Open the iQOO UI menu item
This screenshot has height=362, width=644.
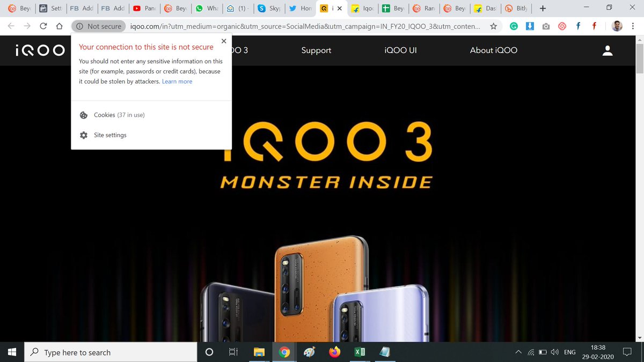[x=400, y=50]
